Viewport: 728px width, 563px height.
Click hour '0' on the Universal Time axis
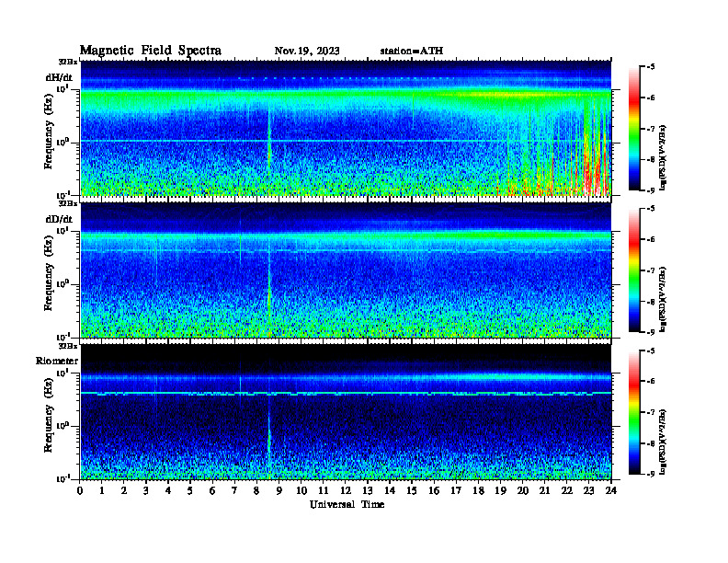80,490
